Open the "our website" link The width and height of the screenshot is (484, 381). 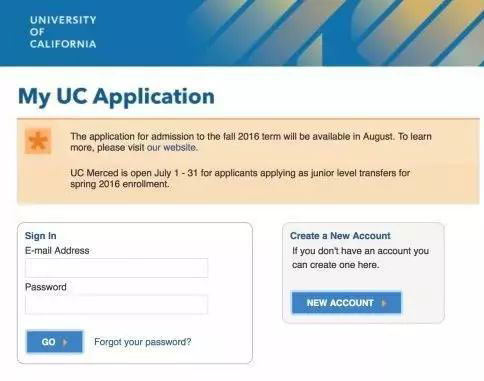point(172,148)
